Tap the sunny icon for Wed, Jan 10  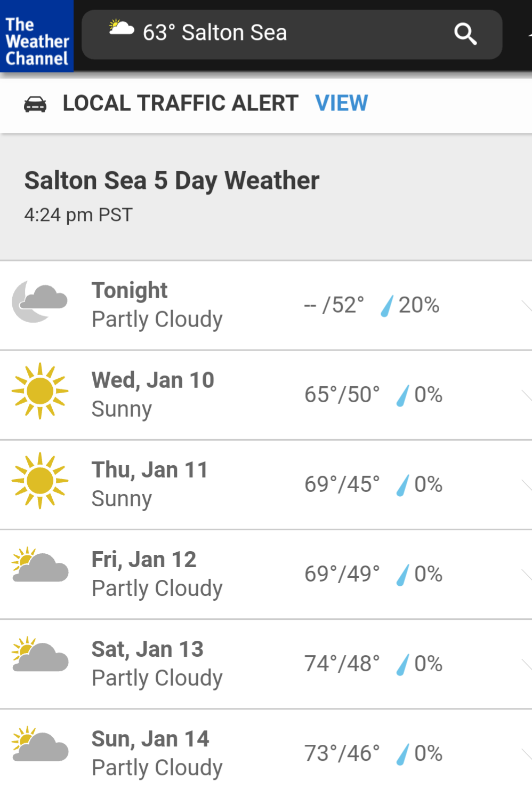click(40, 391)
